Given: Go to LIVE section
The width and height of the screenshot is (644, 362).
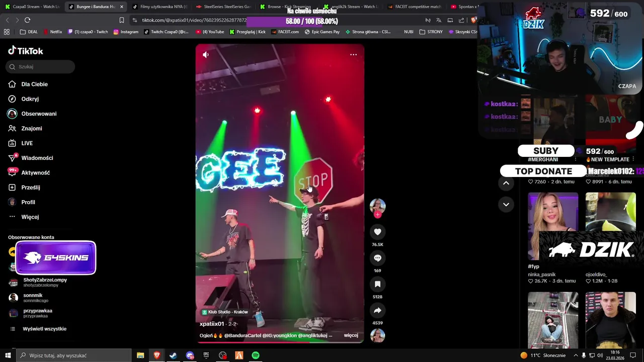Looking at the screenshot, I should click(x=27, y=143).
